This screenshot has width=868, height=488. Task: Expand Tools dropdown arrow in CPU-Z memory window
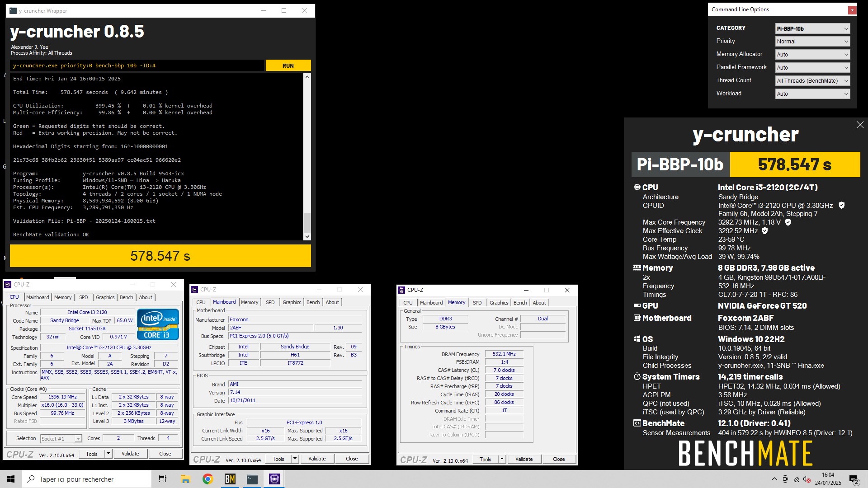coord(502,459)
